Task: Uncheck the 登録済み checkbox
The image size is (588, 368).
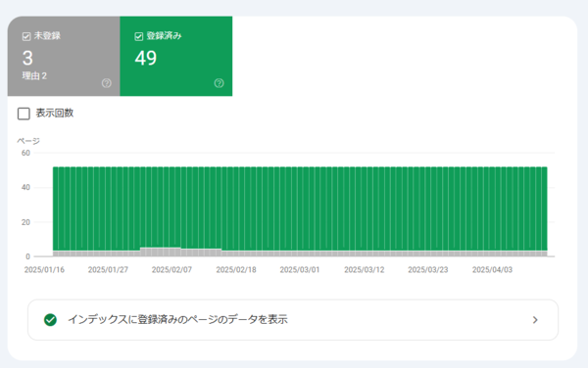Action: (x=139, y=36)
